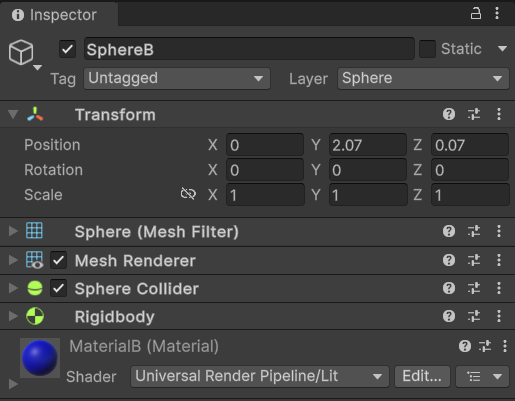This screenshot has width=515, height=401.
Task: Click the GameObject cube icon picker
Action: click(24, 54)
